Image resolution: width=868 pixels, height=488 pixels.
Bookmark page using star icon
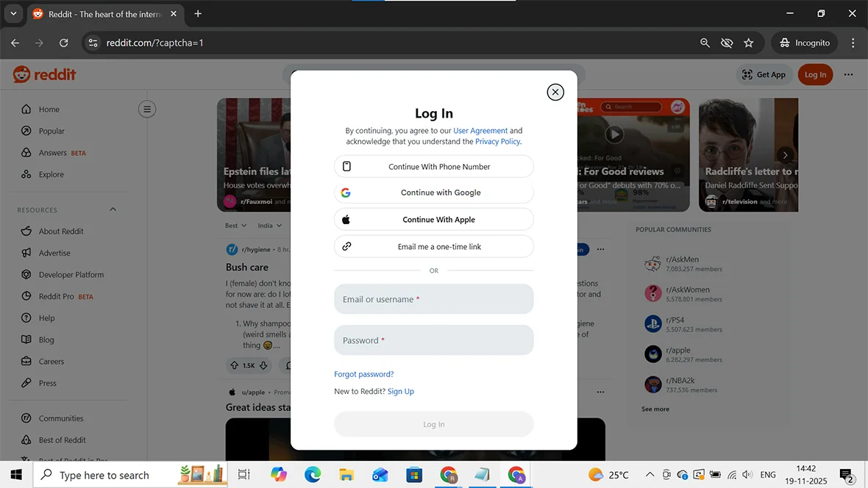[748, 43]
